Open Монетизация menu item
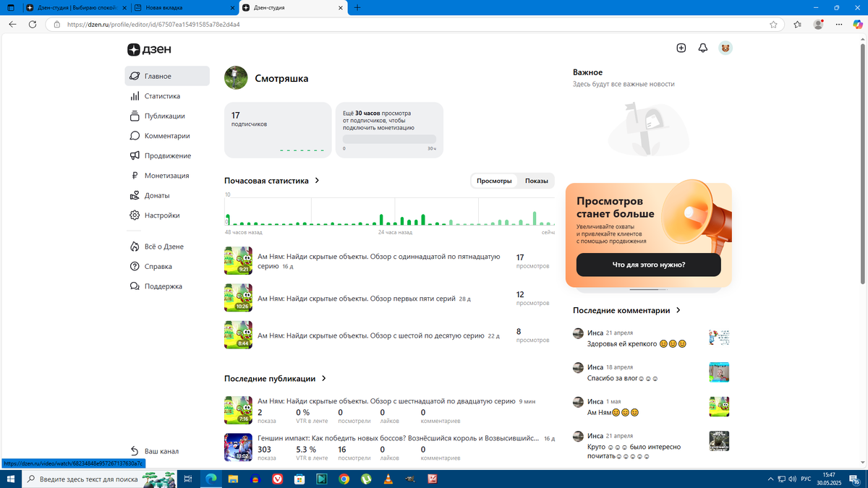Screen dimensions: 868x488 pos(167,176)
